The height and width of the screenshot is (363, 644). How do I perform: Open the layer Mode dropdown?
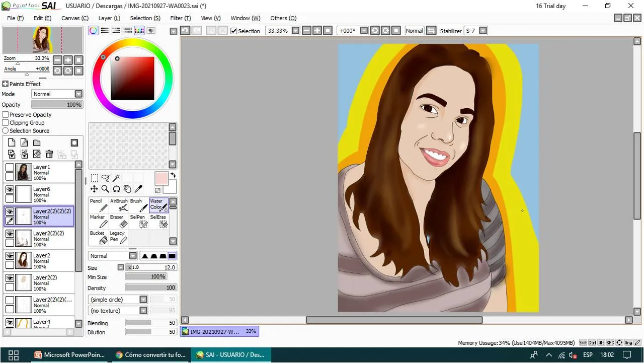78,94
